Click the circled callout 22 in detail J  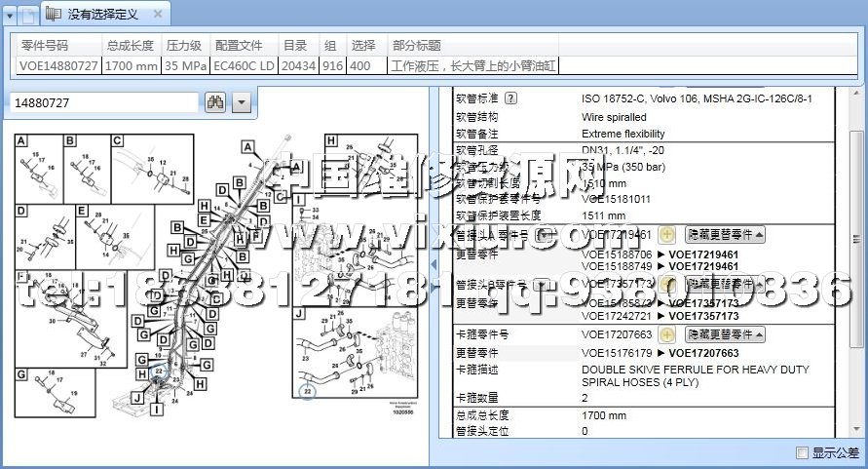(309, 391)
